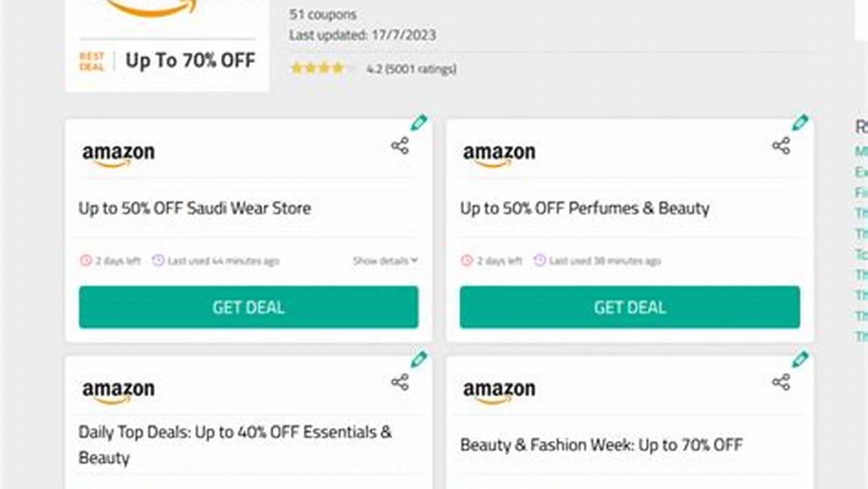Click the Amazon logo on the top-left coupon card
Viewport: 868px width, 489px height.
pos(118,151)
